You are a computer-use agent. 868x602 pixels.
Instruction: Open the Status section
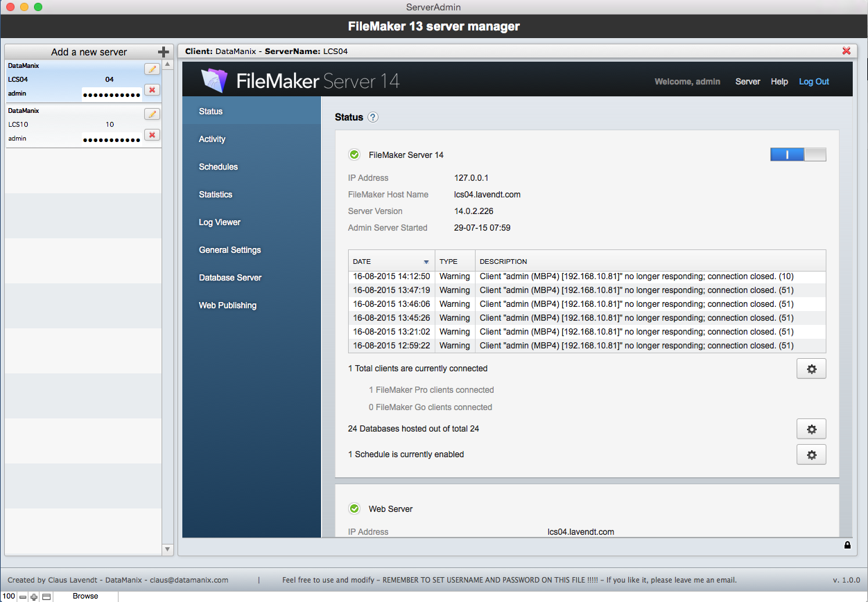click(x=252, y=111)
